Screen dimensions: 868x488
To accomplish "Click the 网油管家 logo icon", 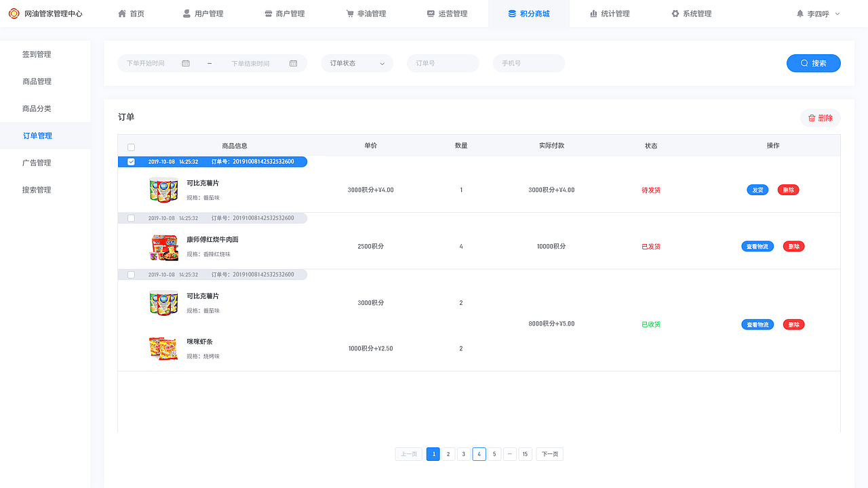I will coord(14,14).
